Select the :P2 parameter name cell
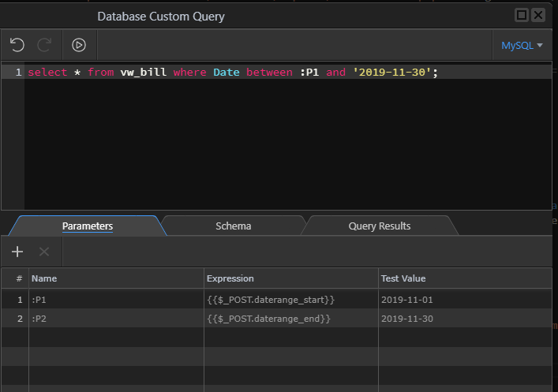This screenshot has width=558, height=392. click(116, 319)
